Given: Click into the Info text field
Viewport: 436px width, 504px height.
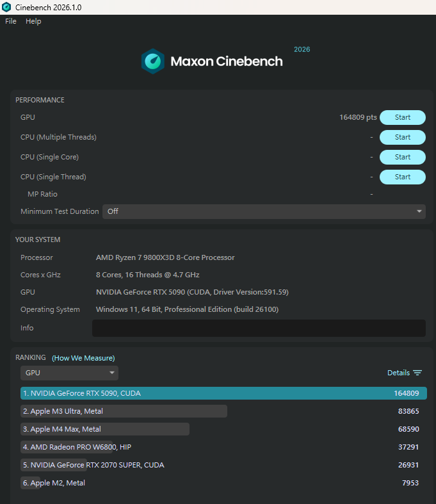Looking at the screenshot, I should [x=259, y=328].
